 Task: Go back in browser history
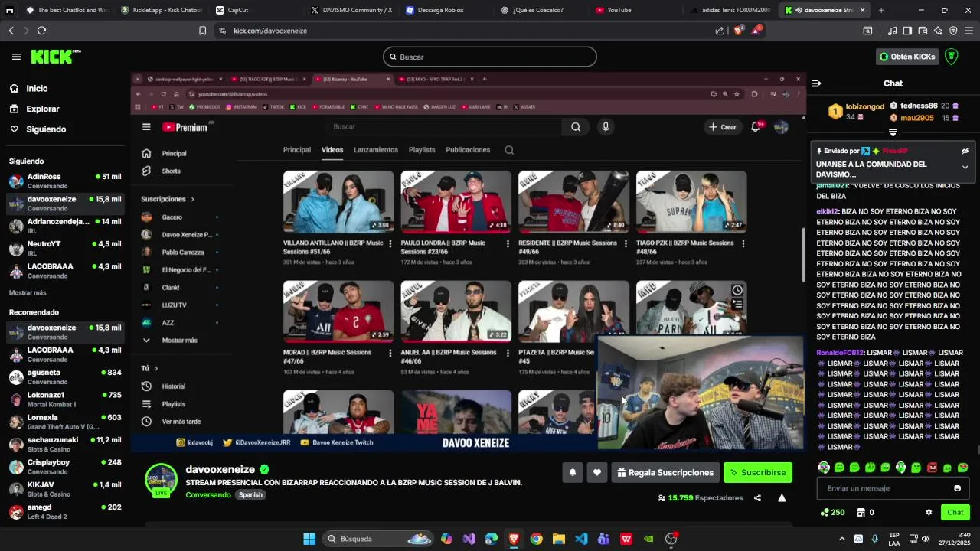[11, 31]
